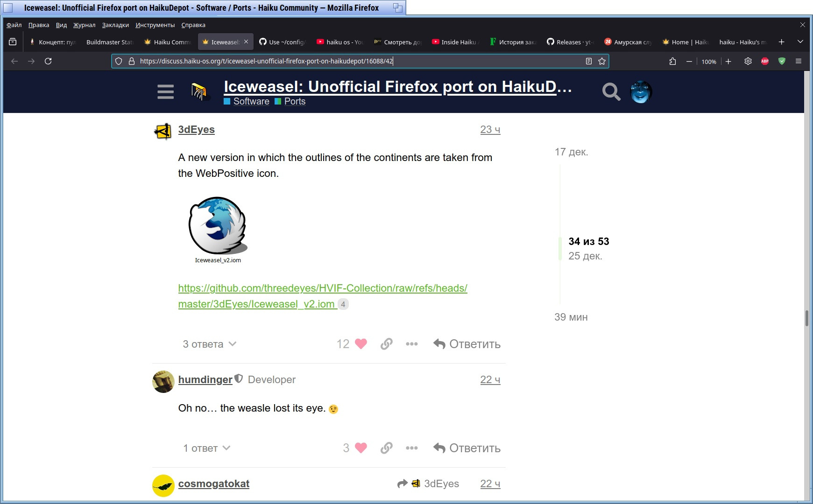813x504 pixels.
Task: Reply to humdinger's post
Action: click(x=467, y=448)
